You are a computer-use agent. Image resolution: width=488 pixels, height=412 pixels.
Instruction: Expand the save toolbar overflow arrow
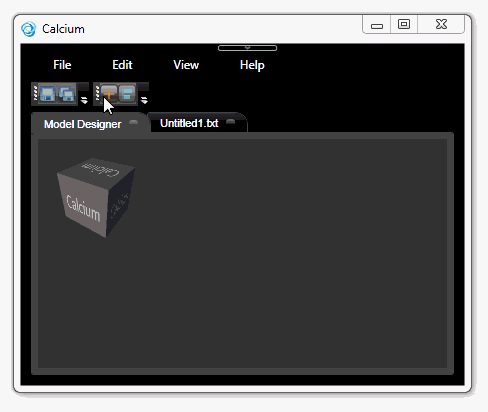(84, 100)
